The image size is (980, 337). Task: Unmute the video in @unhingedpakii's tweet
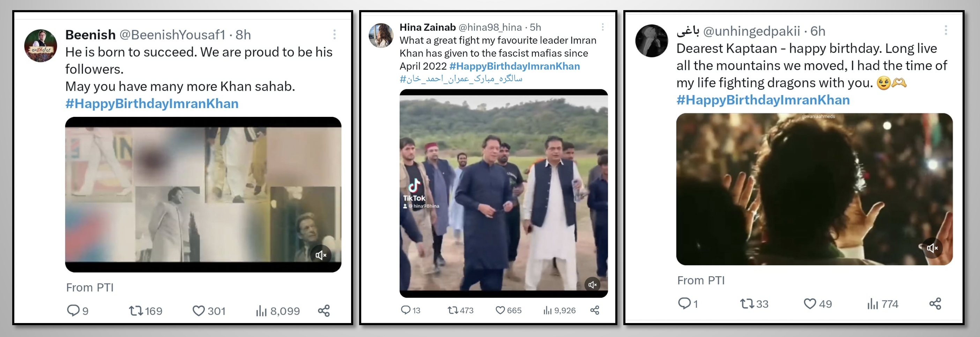coord(932,248)
